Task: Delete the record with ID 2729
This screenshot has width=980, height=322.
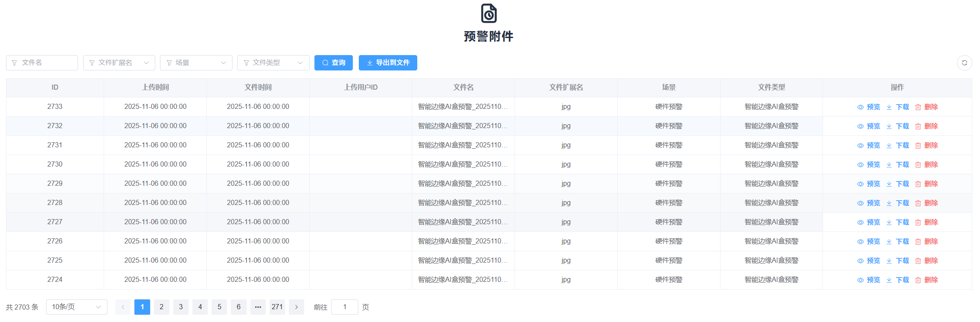Action: (x=926, y=184)
